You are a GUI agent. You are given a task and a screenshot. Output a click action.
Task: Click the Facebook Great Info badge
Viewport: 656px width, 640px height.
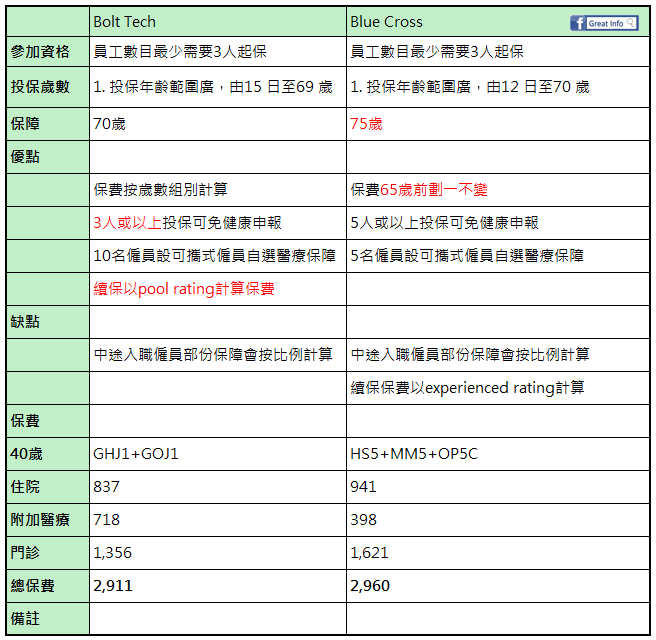604,23
